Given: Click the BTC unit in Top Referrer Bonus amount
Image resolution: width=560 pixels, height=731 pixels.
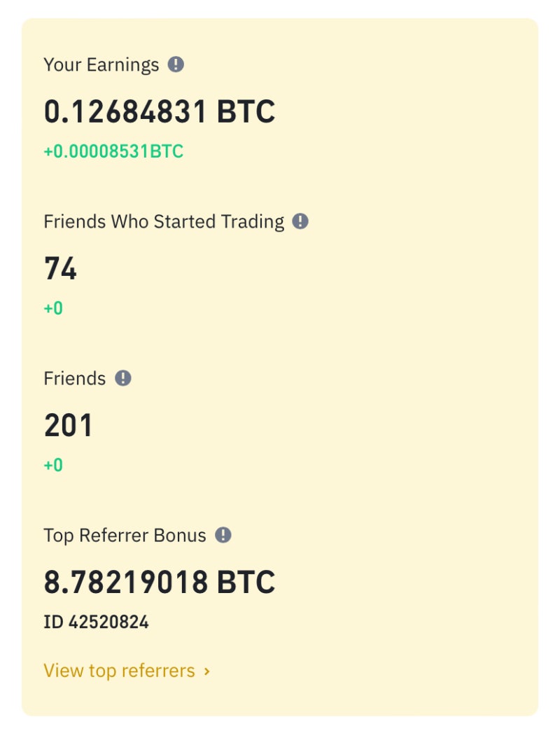Looking at the screenshot, I should 246,583.
